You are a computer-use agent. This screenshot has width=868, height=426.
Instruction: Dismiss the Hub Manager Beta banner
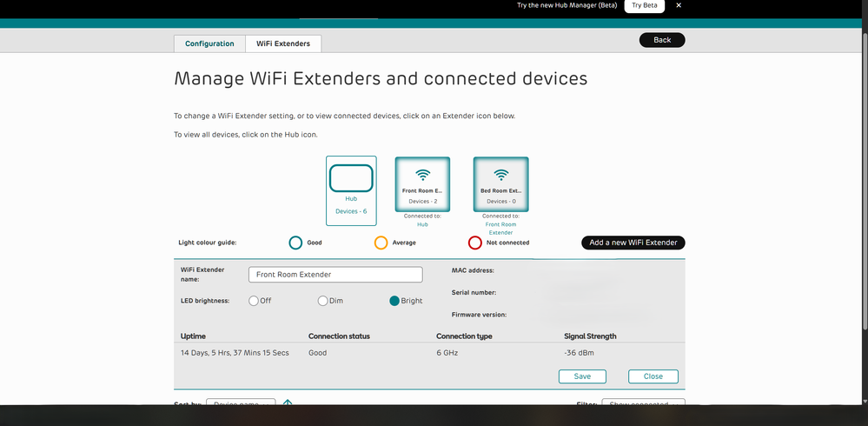[x=679, y=5]
